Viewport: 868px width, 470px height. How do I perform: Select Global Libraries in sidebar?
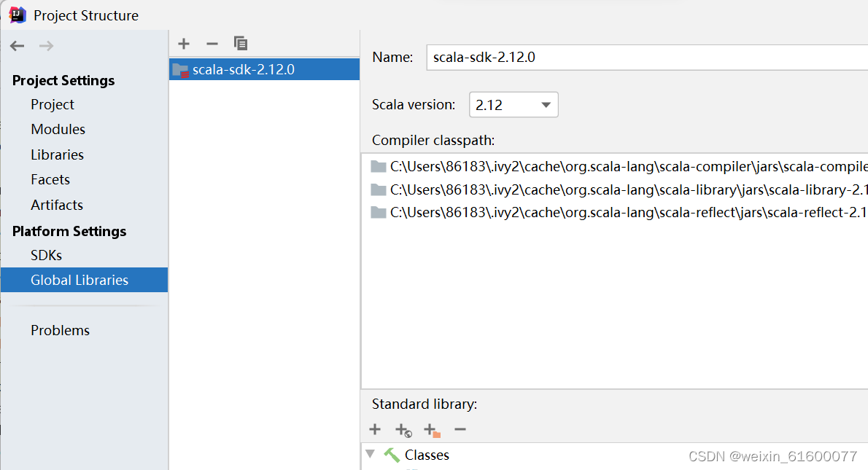click(x=84, y=280)
